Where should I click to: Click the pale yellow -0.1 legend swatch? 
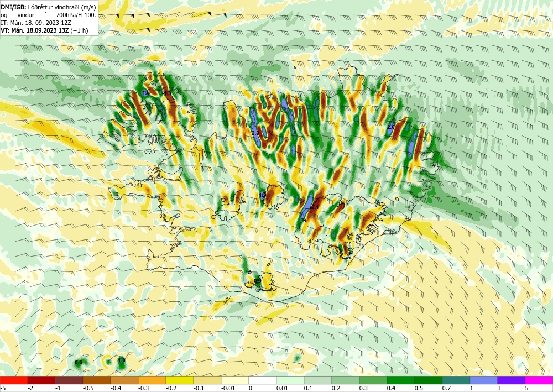click(x=207, y=380)
